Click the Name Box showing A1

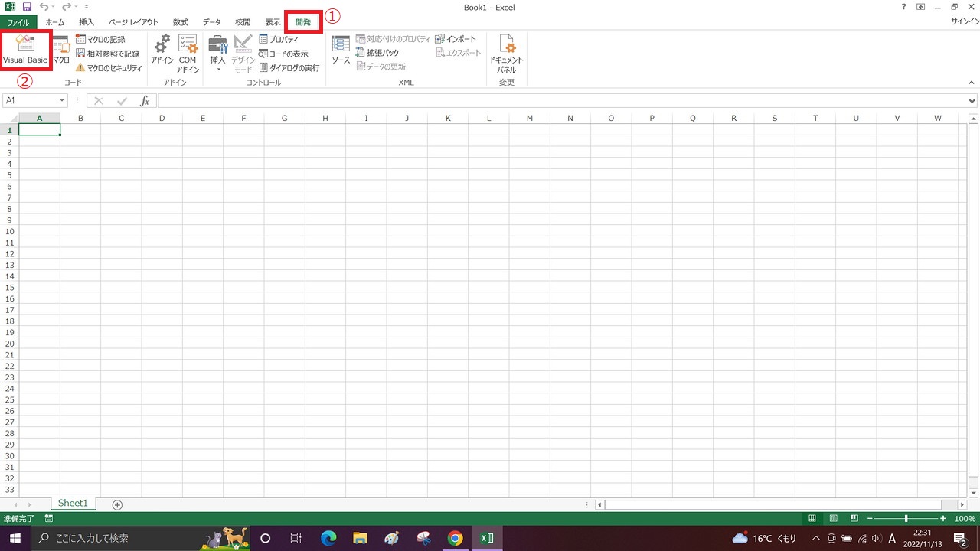[x=30, y=101]
